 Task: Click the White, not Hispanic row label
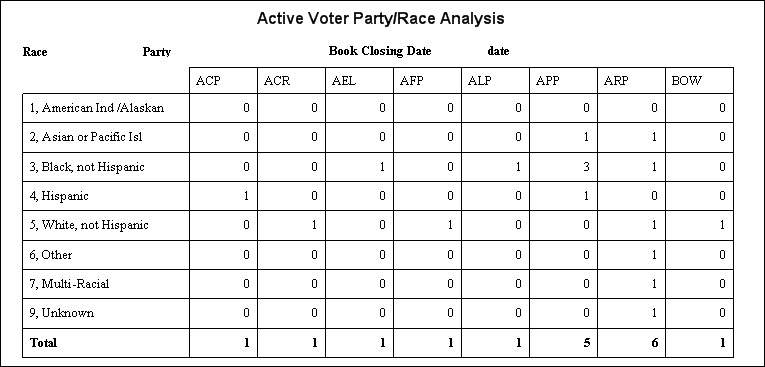pos(89,225)
